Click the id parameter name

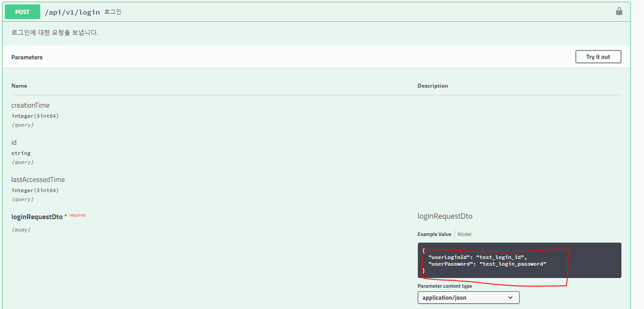[x=14, y=143]
